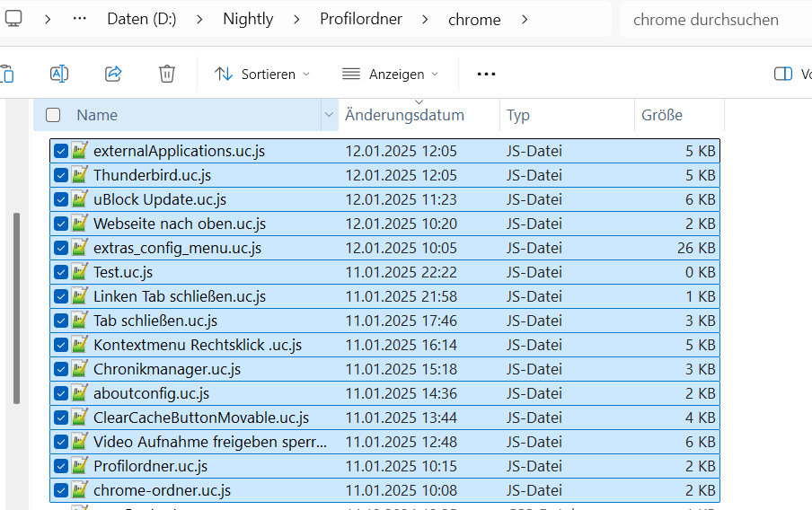Open the Sortieren dropdown

coord(261,74)
